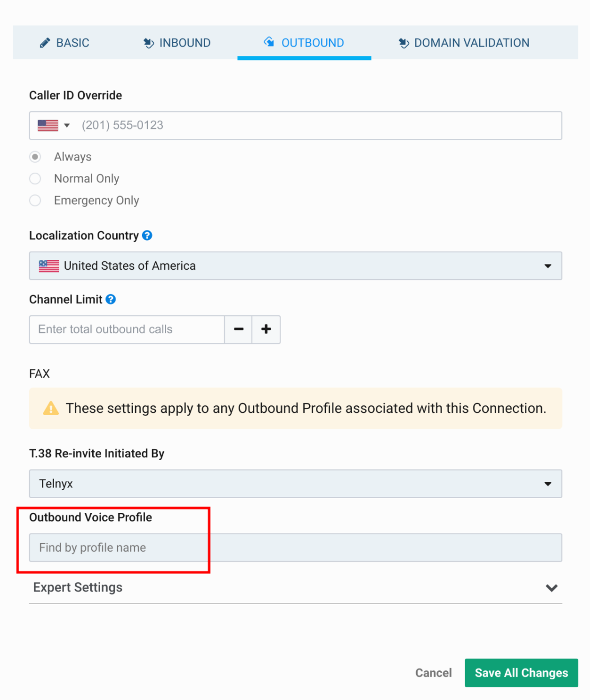Image resolution: width=590 pixels, height=700 pixels.
Task: Click the DOMAIN VALIDATION tab icon
Action: coord(404,43)
